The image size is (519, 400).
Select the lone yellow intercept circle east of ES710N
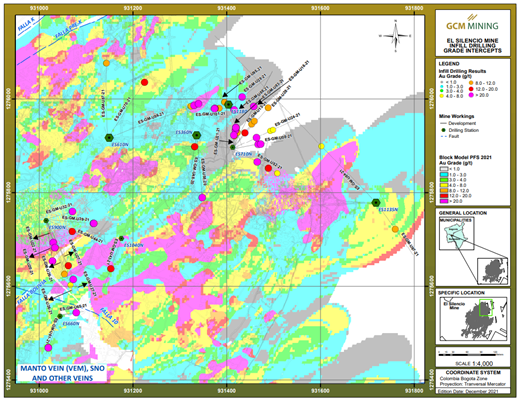tap(321, 146)
